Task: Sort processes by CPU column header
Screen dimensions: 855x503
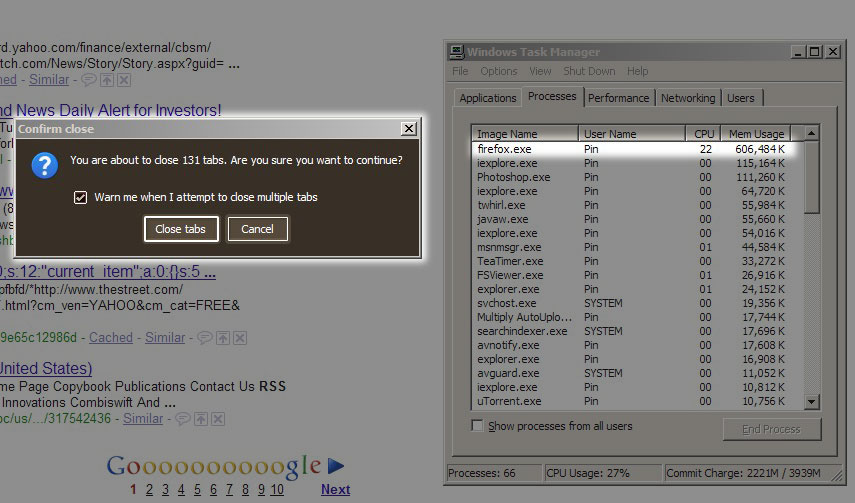Action: (x=702, y=134)
